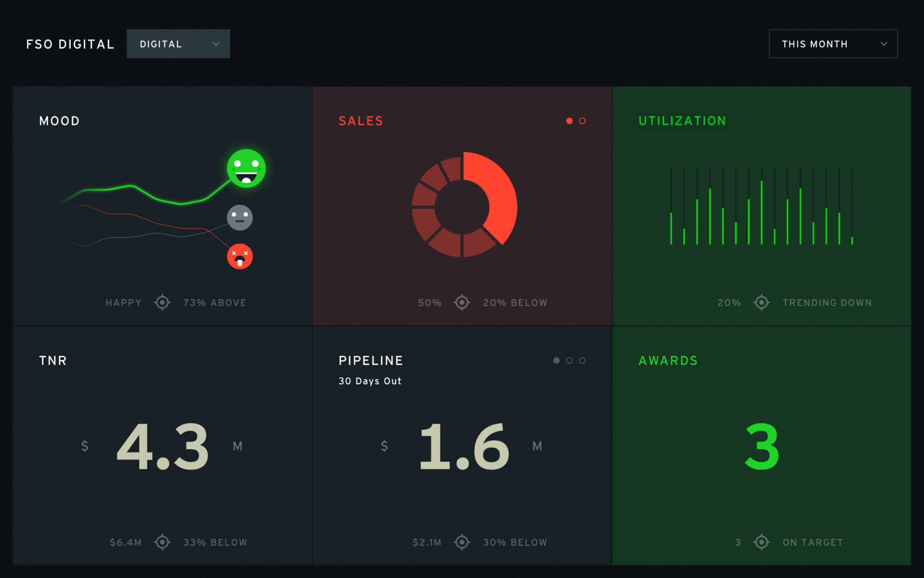Select second page dot in Pipeline card
Image resolution: width=924 pixels, height=578 pixels.
pyautogui.click(x=569, y=360)
